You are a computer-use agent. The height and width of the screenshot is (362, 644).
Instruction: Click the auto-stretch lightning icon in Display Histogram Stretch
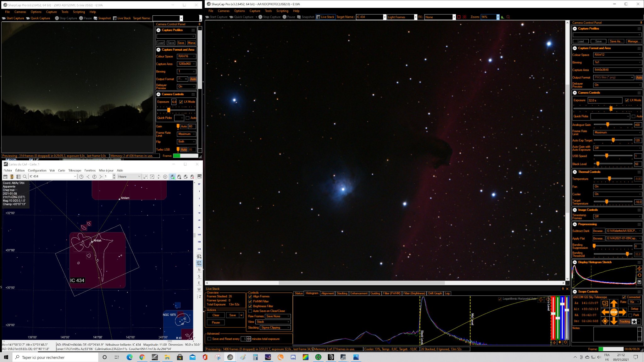(639, 269)
